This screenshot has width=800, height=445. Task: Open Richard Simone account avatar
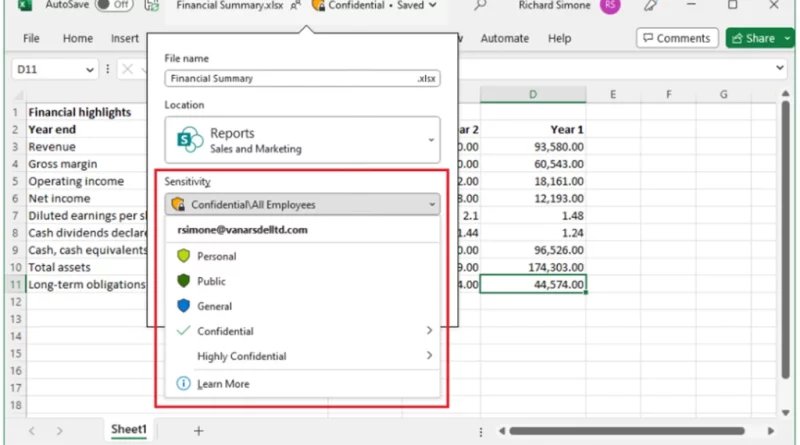tap(610, 6)
